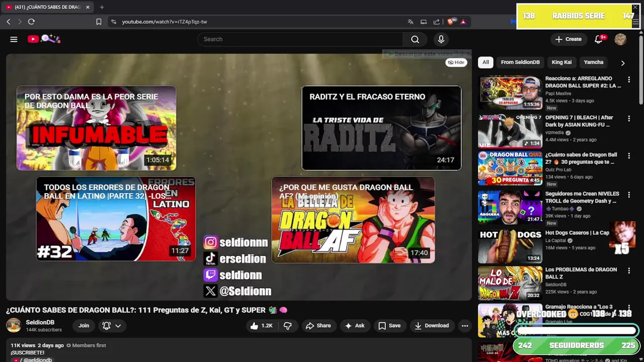Select the King Kai chip

[x=561, y=62]
